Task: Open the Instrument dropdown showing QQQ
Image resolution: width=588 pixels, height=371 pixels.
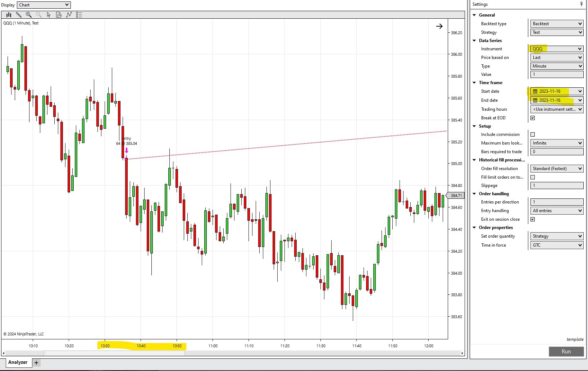Action: coord(557,49)
